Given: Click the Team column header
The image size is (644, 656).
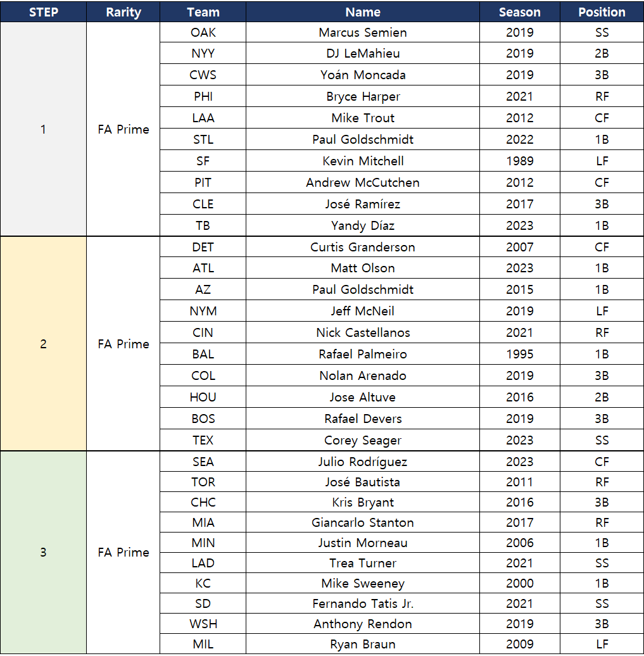Looking at the screenshot, I should tap(203, 12).
